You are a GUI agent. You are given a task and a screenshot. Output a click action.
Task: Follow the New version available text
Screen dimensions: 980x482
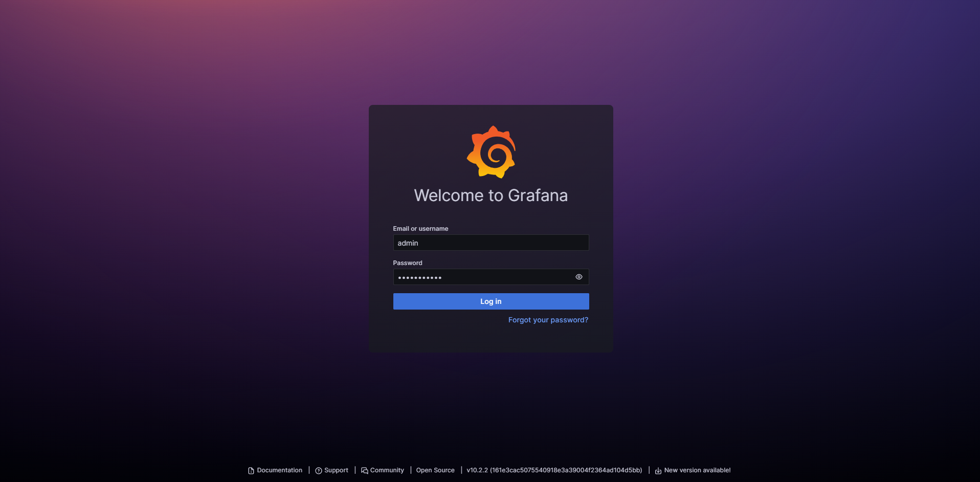click(x=697, y=470)
